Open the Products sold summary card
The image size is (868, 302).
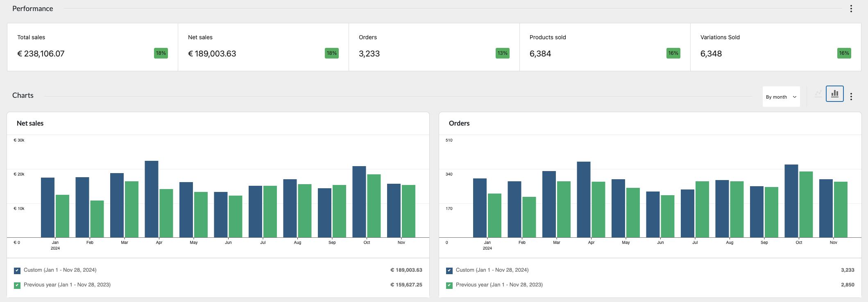pos(605,47)
